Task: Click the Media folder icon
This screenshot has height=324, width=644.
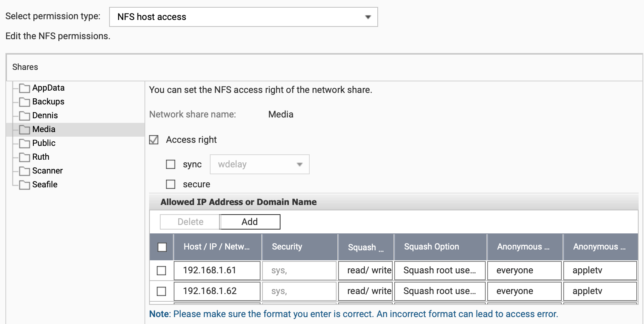Action: tap(25, 130)
